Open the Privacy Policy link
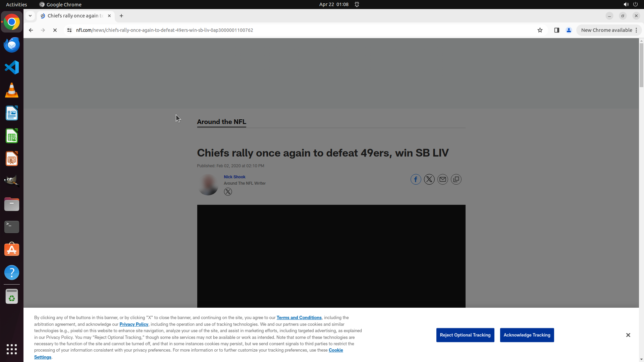 pos(133,324)
